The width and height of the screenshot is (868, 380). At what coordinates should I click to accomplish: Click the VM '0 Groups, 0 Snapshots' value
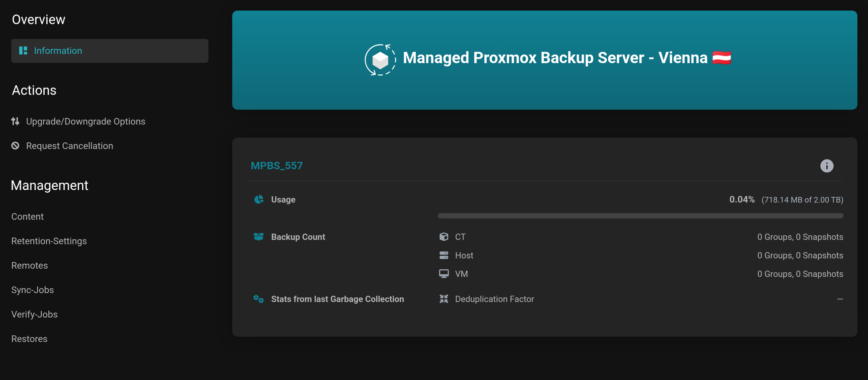click(800, 274)
